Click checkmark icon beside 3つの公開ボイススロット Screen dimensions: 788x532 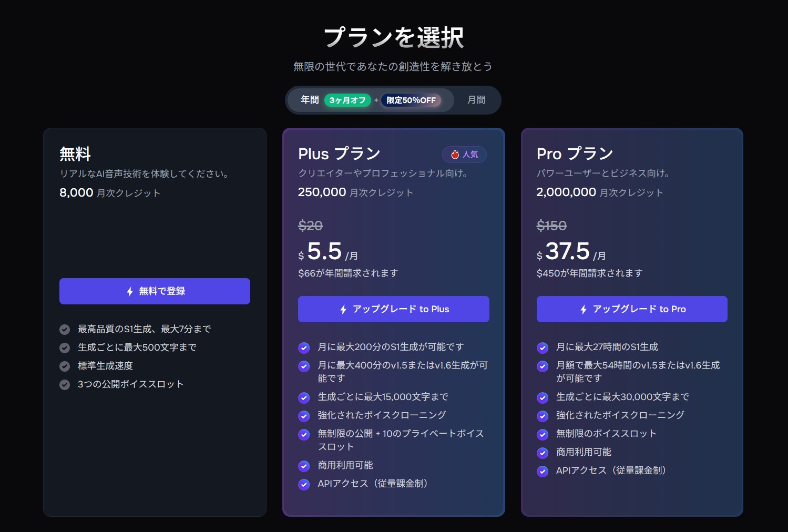tap(65, 385)
